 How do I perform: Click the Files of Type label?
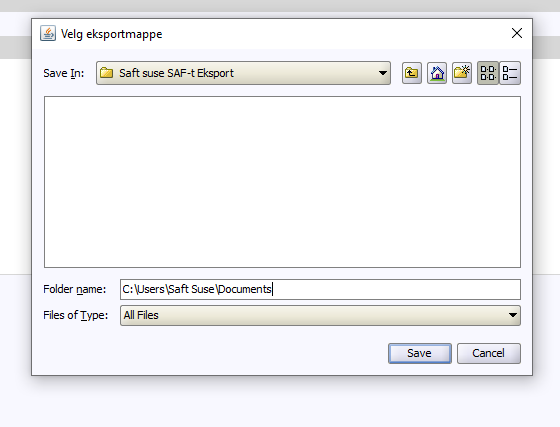coord(75,315)
